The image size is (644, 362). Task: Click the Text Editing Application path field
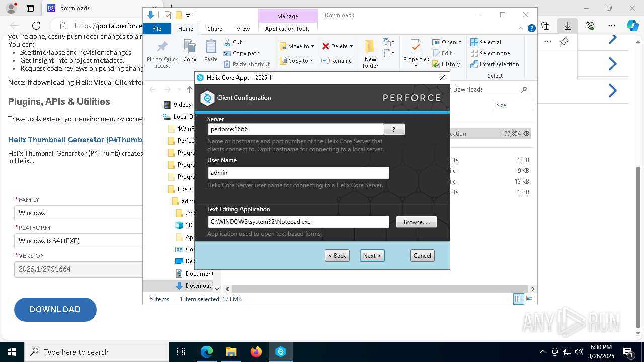click(x=299, y=222)
